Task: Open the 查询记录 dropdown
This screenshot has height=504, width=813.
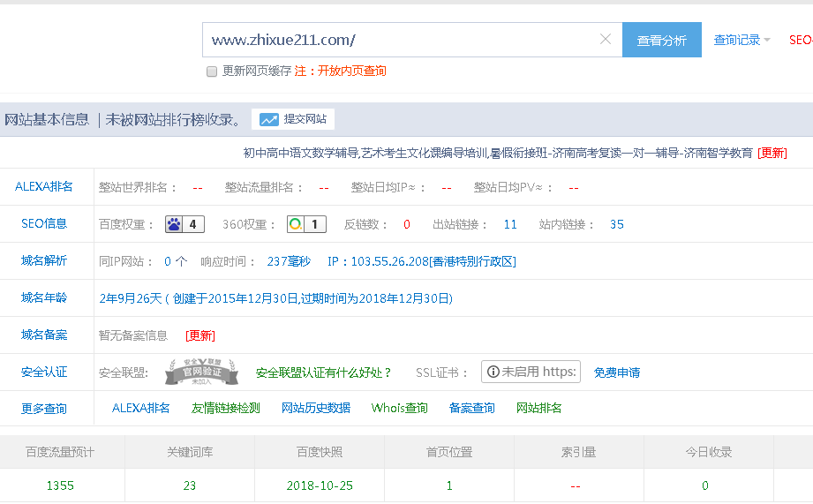Action: [742, 40]
